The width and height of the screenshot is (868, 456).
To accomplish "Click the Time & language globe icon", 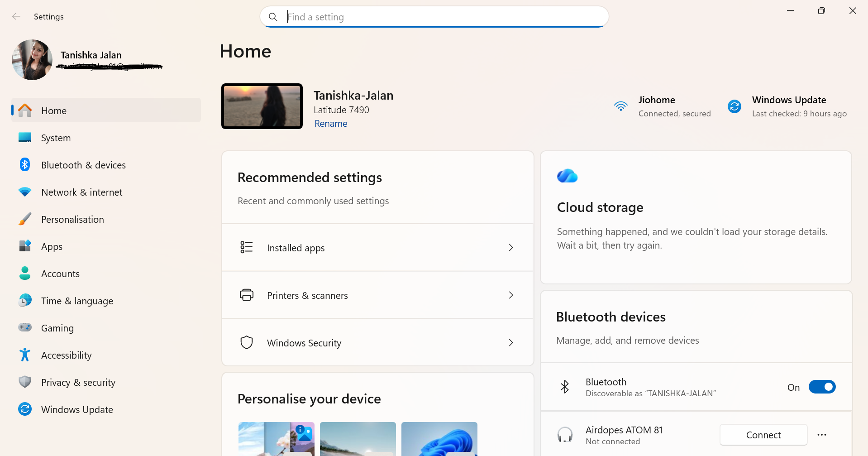I will point(25,300).
